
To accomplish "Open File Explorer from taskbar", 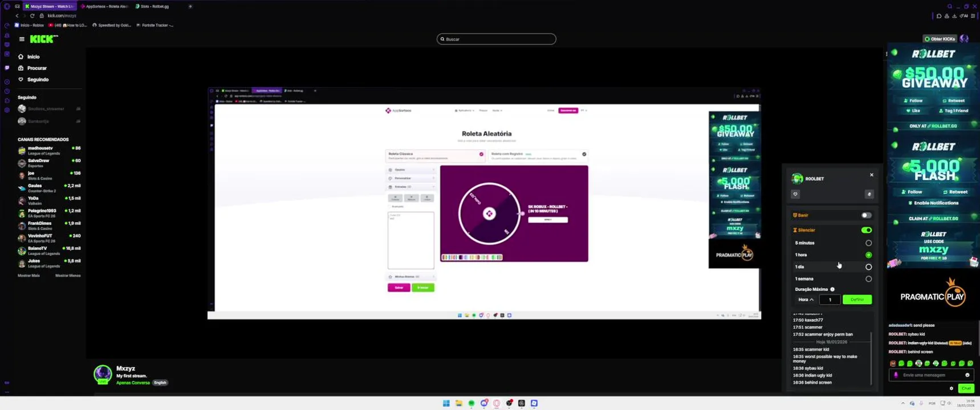I will 458,403.
